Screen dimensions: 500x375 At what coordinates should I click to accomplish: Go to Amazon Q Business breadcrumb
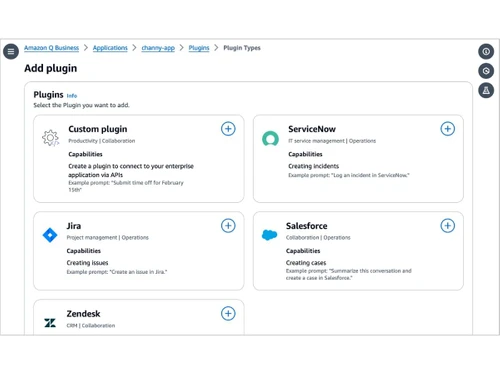pos(51,48)
